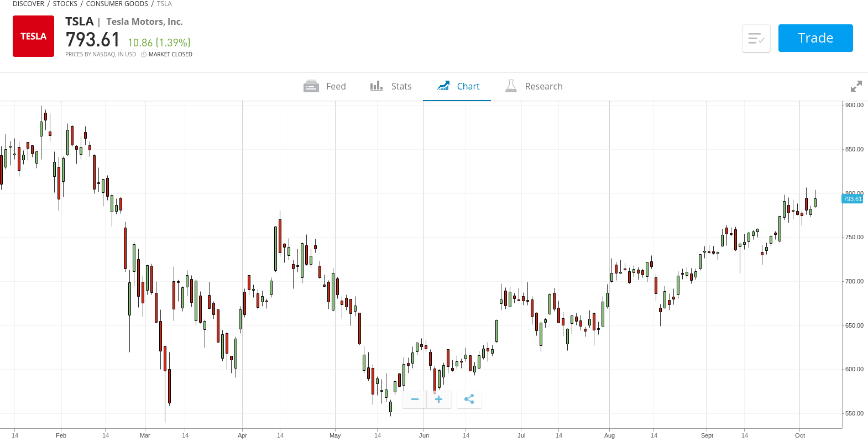This screenshot has width=868, height=442.
Task: Click the 793.61 price label on axis
Action: click(853, 199)
